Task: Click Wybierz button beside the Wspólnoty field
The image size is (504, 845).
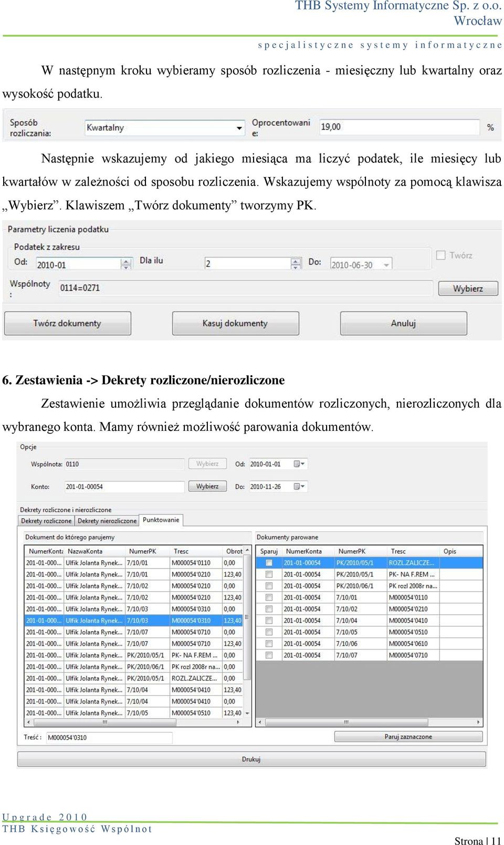Action: [468, 288]
